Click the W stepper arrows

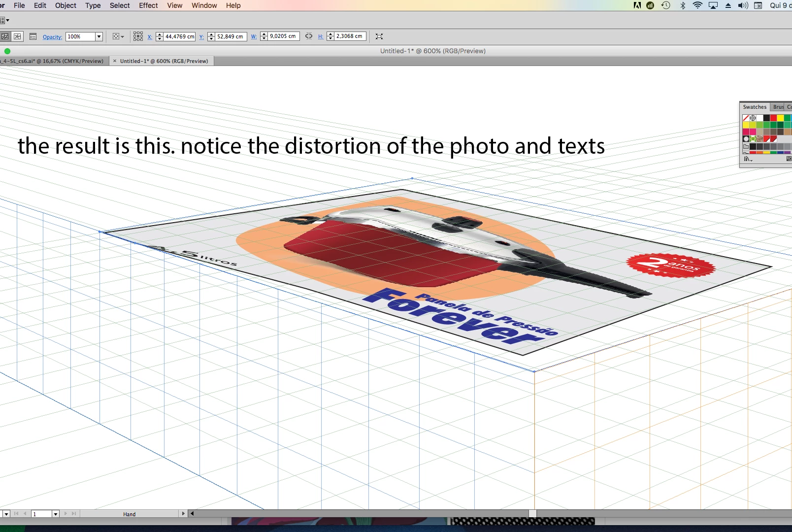coord(264,36)
